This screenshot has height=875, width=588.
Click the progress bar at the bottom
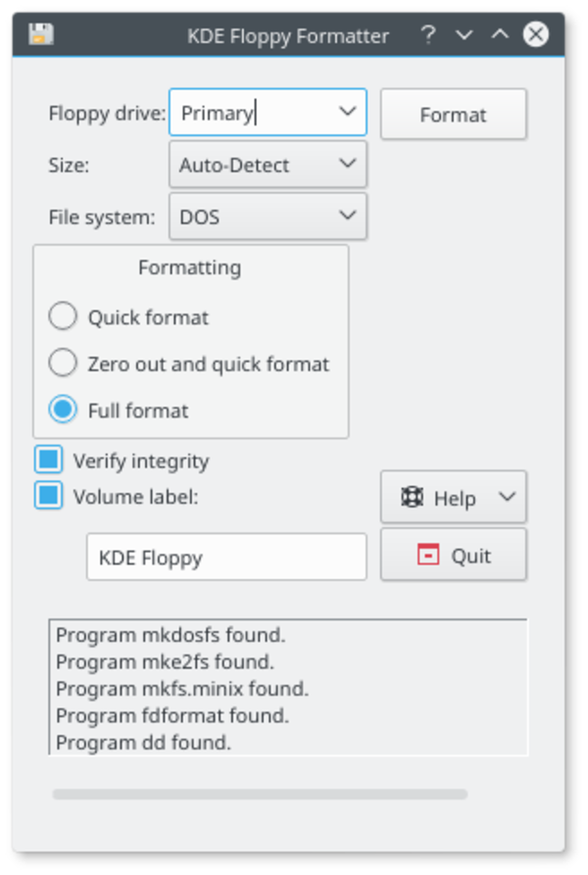(x=260, y=794)
